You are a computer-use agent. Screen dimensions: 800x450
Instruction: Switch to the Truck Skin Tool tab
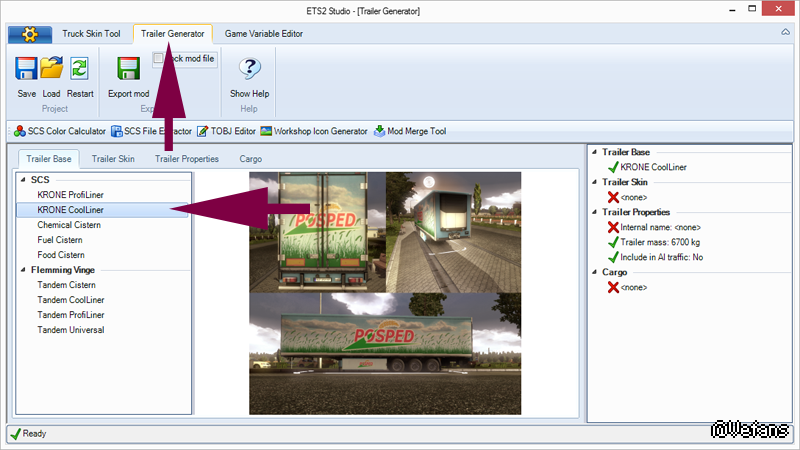tap(93, 34)
